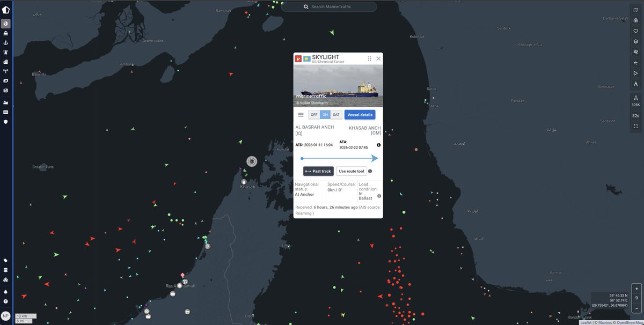Open the tag icon in lower sidebar
Viewport: 644px width, 325px height.
[6, 261]
